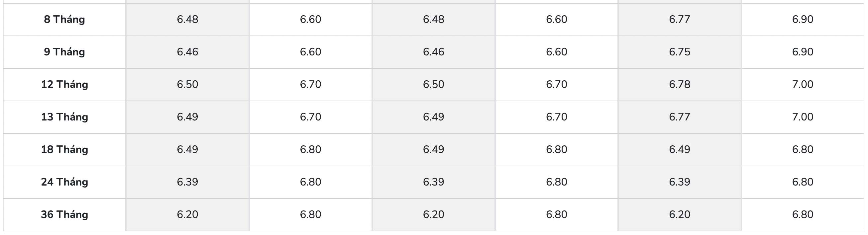The height and width of the screenshot is (235, 868).
Task: Select the 13 Tháng term label
Action: (64, 117)
